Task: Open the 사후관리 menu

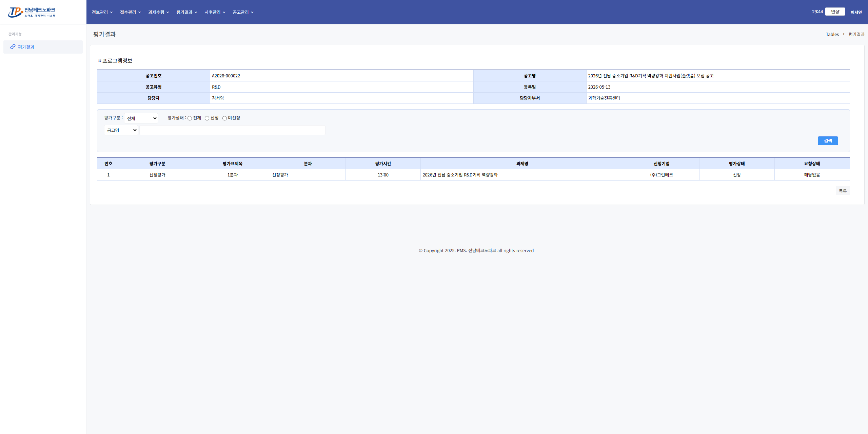Action: [215, 12]
